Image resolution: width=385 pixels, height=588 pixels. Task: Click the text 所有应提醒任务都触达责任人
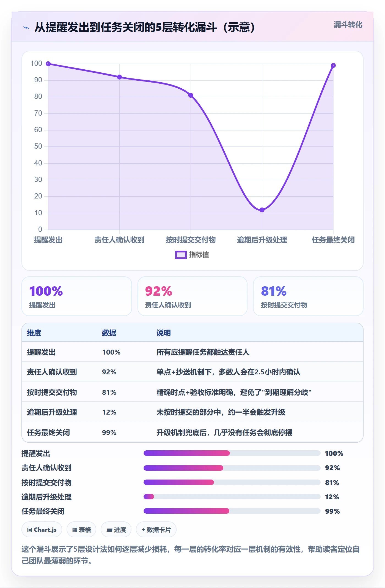click(x=203, y=352)
